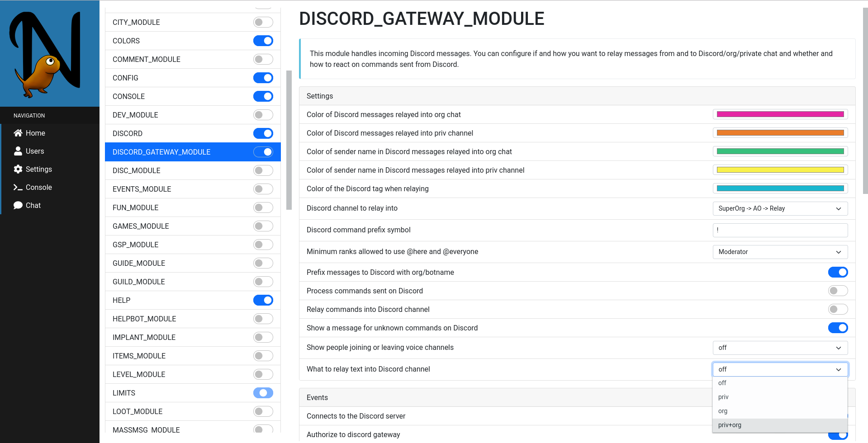The height and width of the screenshot is (443, 868).
Task: Select IMPLANT_MODULE in the module list
Action: coord(193,337)
